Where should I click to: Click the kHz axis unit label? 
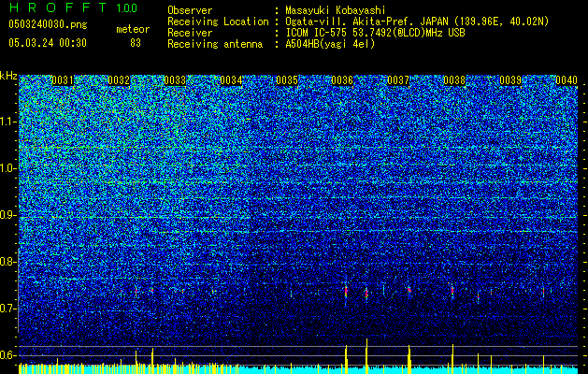click(8, 76)
